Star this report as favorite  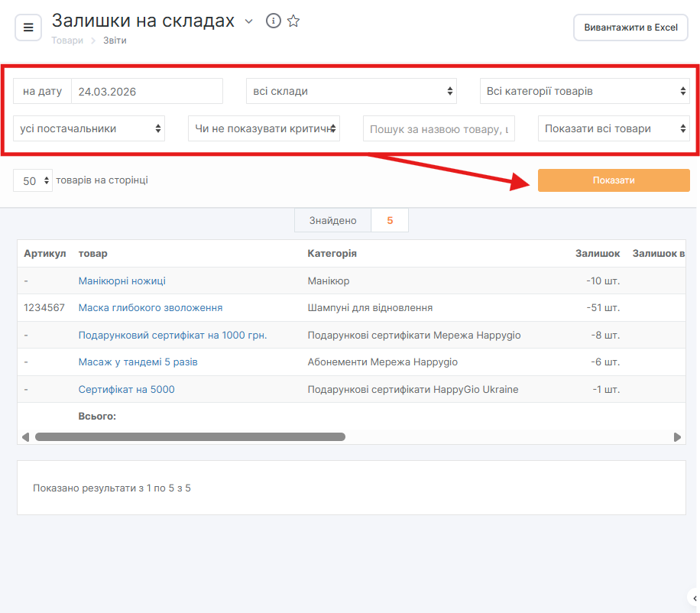pos(293,21)
